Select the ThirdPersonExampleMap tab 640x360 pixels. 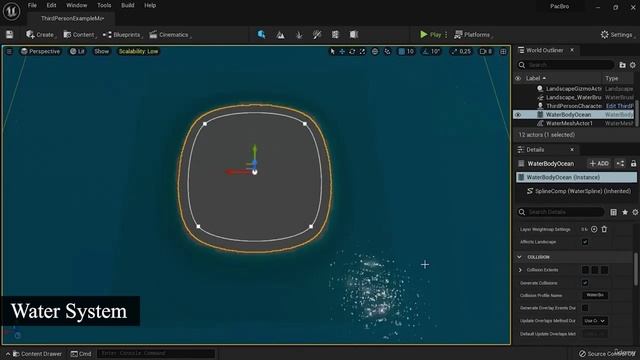[72, 18]
